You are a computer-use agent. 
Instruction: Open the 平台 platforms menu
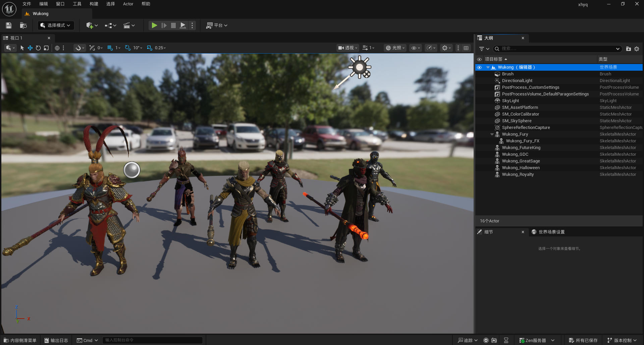point(217,25)
